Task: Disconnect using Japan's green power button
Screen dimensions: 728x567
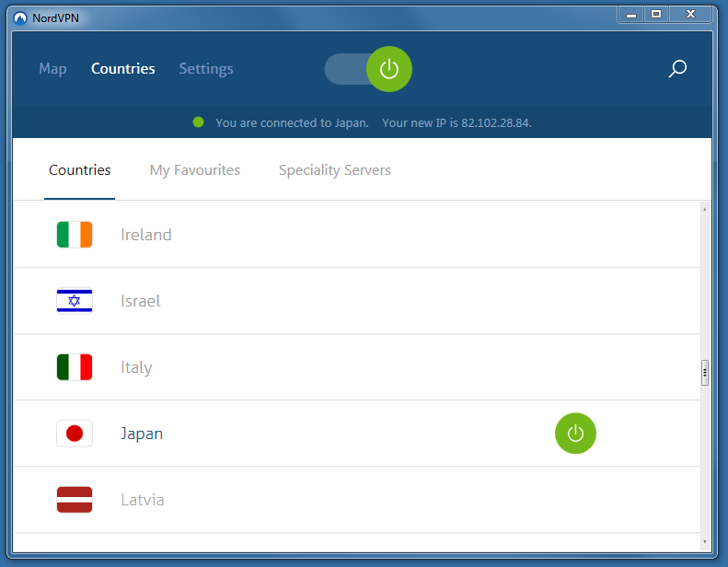Action: click(575, 434)
